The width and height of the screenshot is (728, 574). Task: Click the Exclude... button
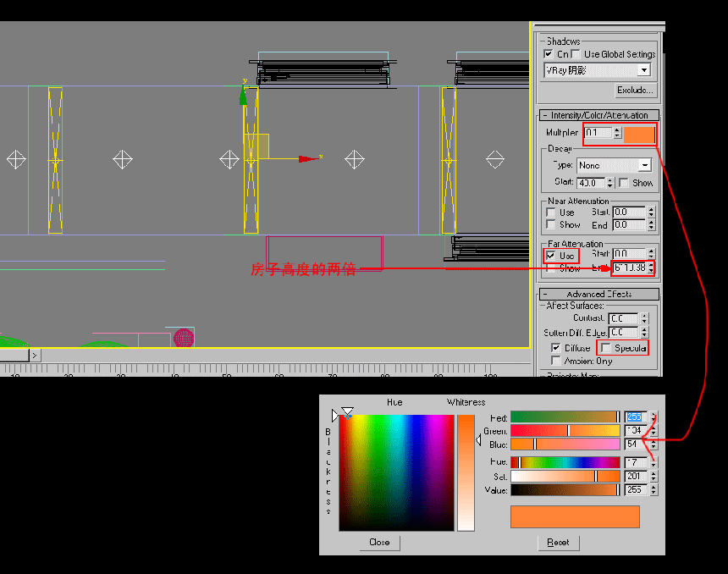[x=635, y=90]
